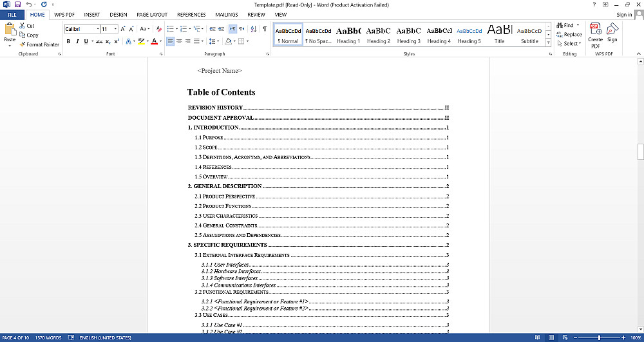This screenshot has width=644, height=342.
Task: Increase font size with Grow Font
Action: click(123, 29)
